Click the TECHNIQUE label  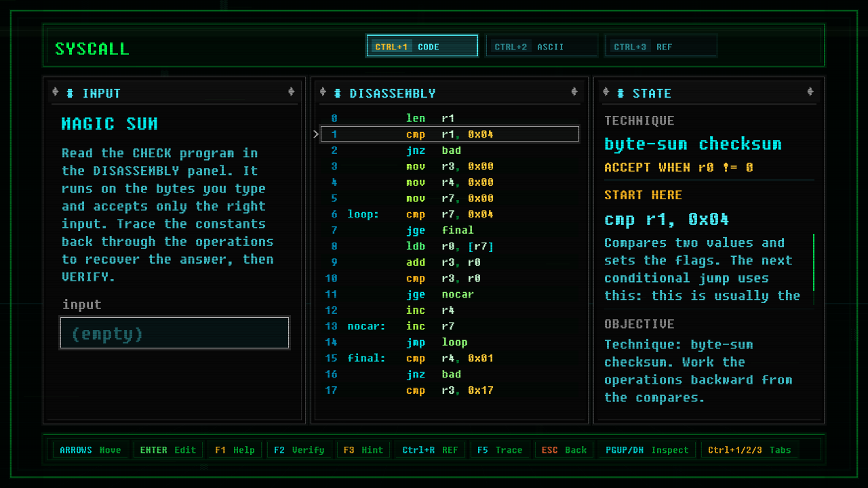(x=639, y=121)
